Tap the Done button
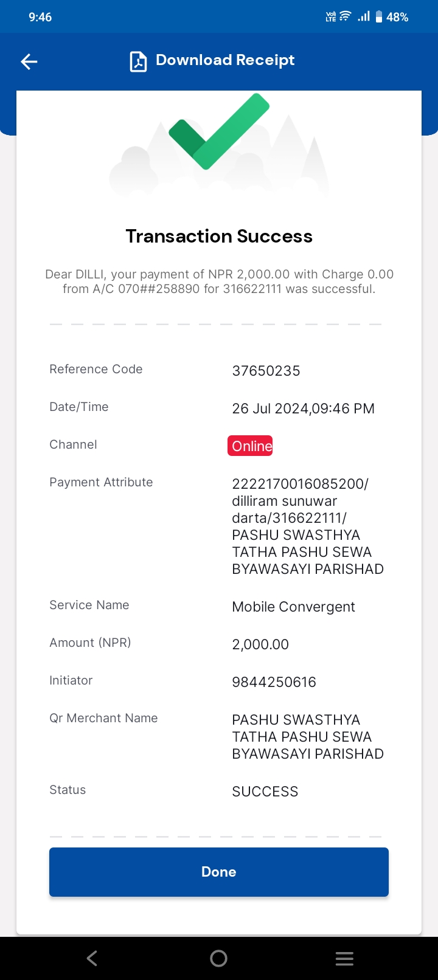The image size is (438, 980). (x=219, y=872)
